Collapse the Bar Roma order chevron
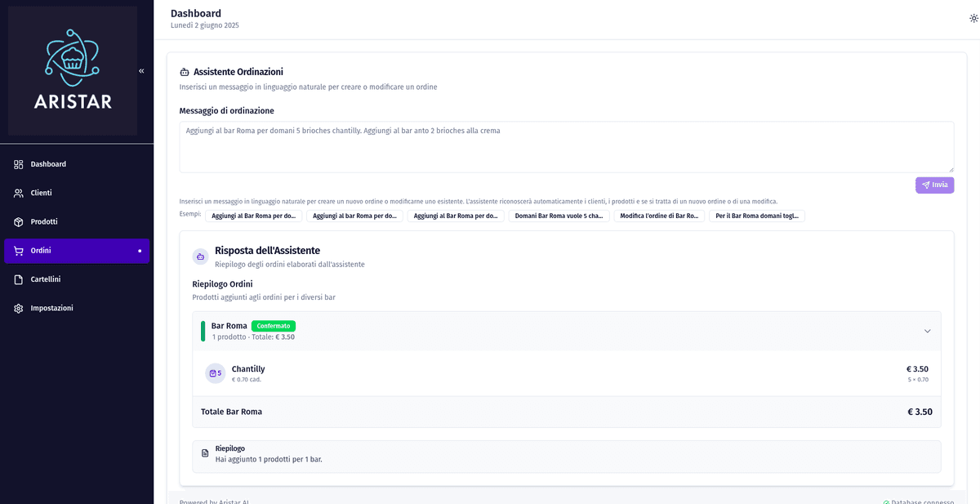Viewport: 980px width, 504px height. coord(927,331)
